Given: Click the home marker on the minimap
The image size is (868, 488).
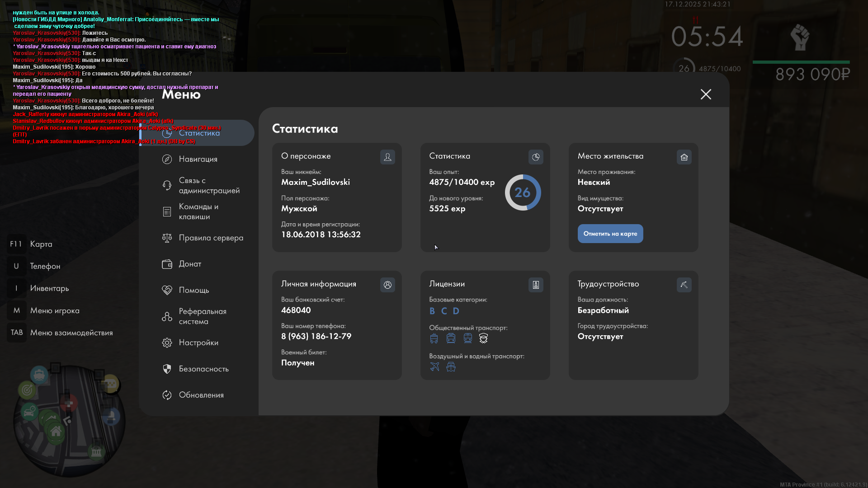Looking at the screenshot, I should [56, 432].
